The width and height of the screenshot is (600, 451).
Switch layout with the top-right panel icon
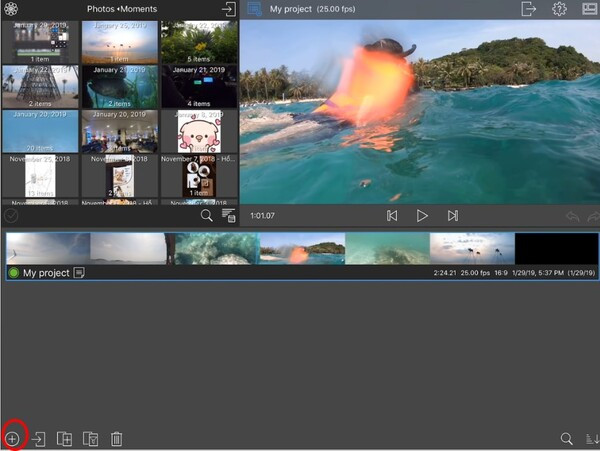590,9
